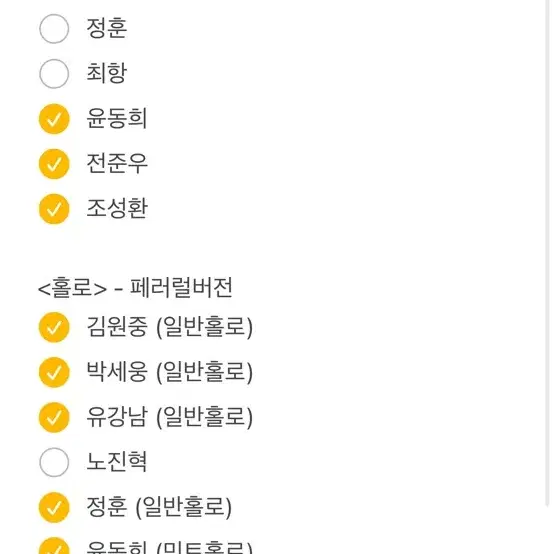Toggle off the 조성환 checkbox

click(54, 209)
